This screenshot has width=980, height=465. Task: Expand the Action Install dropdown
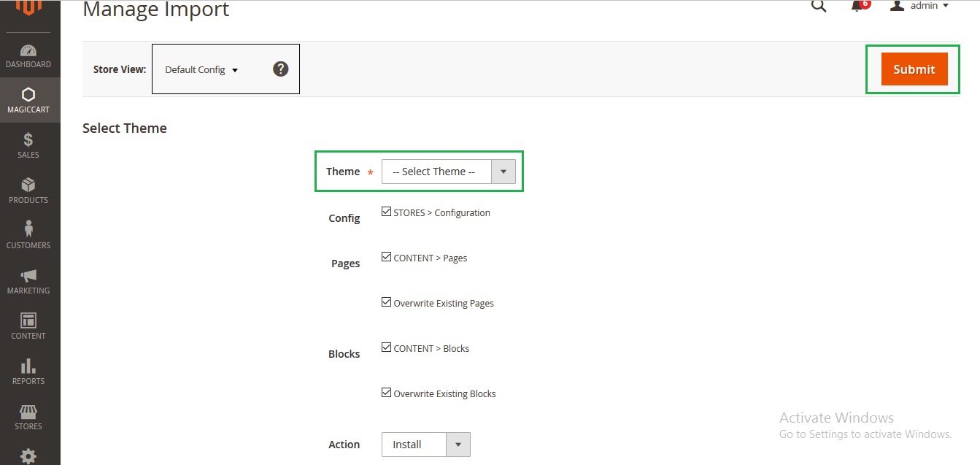[x=425, y=445]
